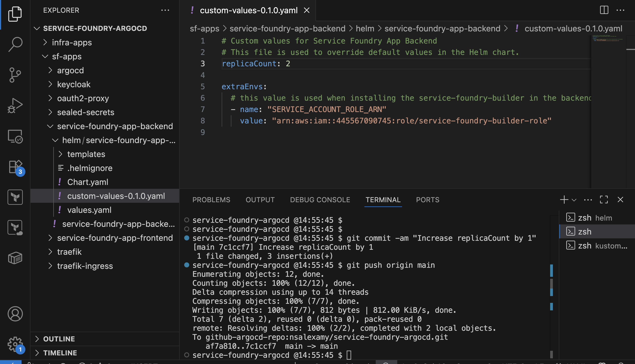Select the zsh kustom... terminal
Image resolution: width=635 pixels, height=364 pixels.
(597, 246)
